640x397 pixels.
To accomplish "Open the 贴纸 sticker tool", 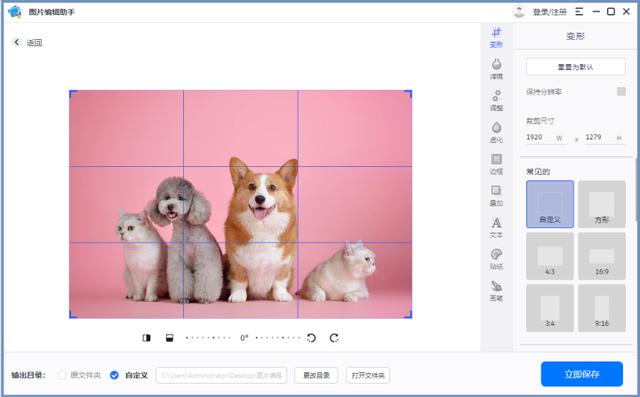I will click(x=496, y=259).
